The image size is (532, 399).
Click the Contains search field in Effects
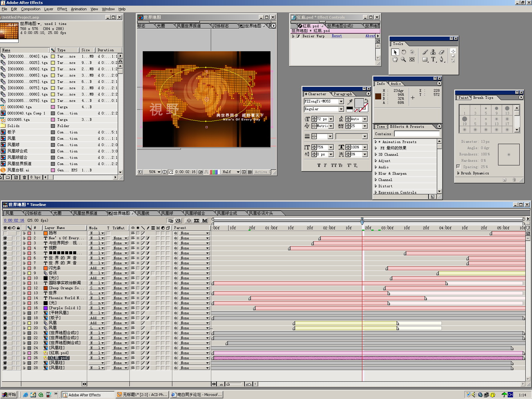(x=417, y=134)
